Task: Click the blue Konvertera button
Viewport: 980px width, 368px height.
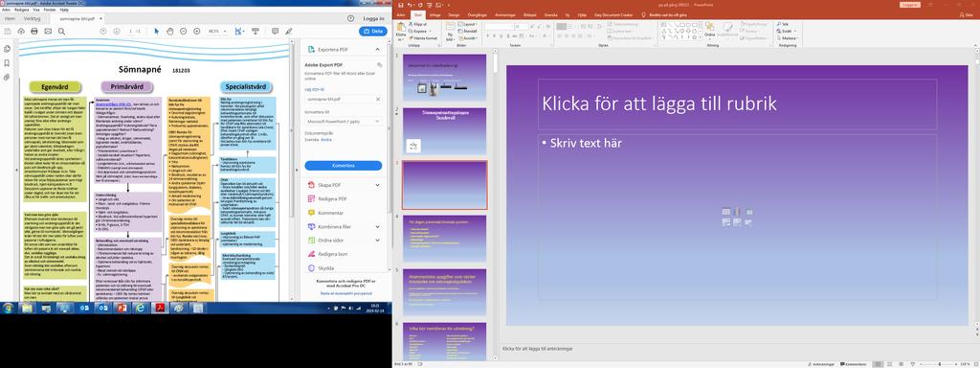Action: pos(344,166)
